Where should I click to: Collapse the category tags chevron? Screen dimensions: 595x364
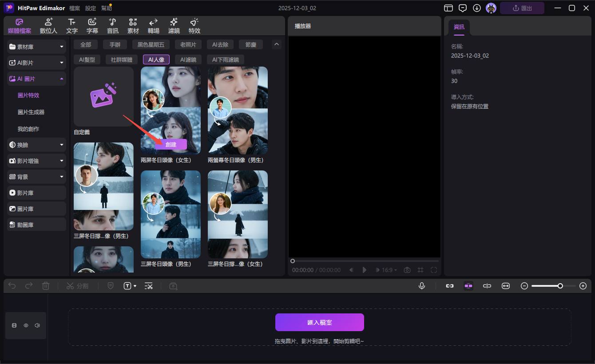click(277, 44)
